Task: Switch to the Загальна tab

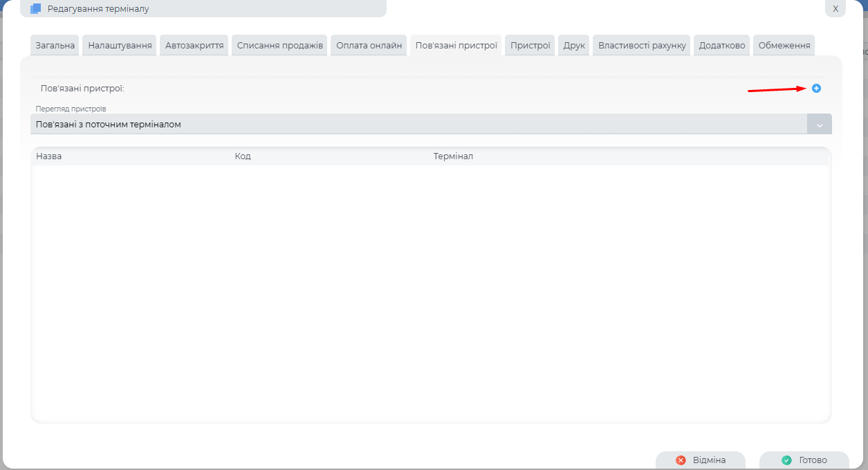Action: pyautogui.click(x=55, y=46)
